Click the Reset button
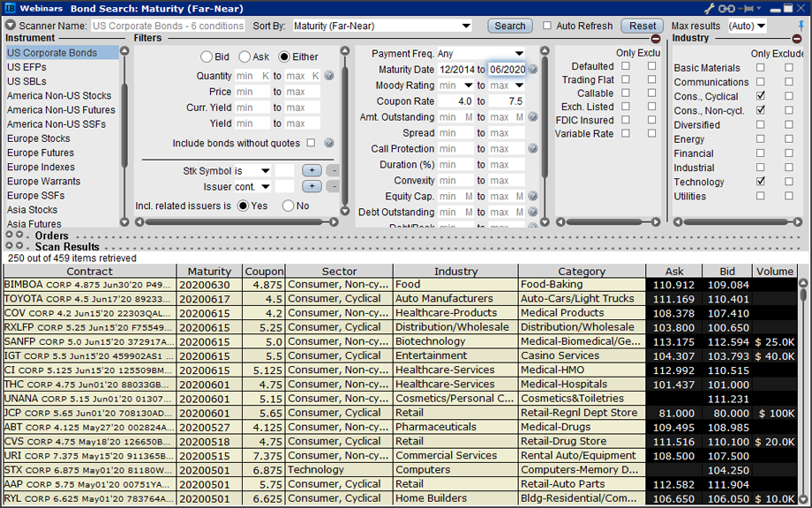The width and height of the screenshot is (812, 508). click(642, 26)
